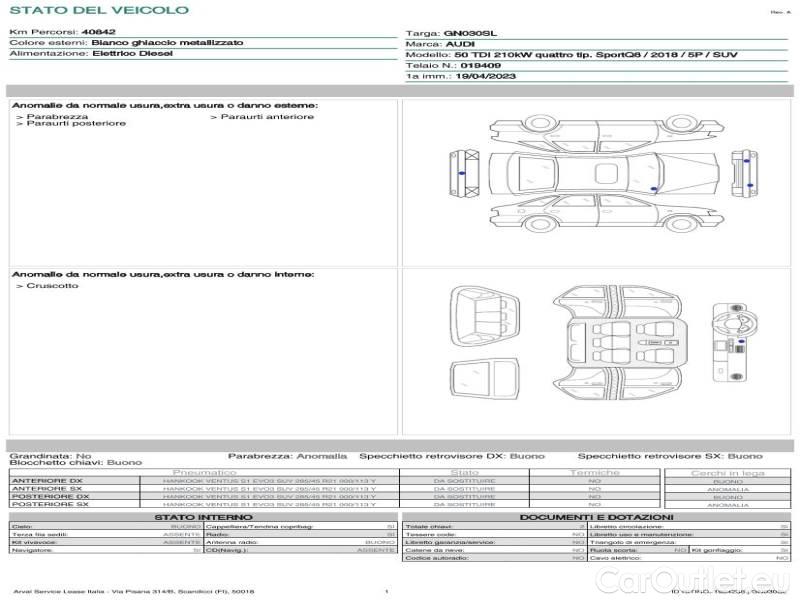Click the Pneumatico column header
The height and width of the screenshot is (600, 800).
point(205,472)
